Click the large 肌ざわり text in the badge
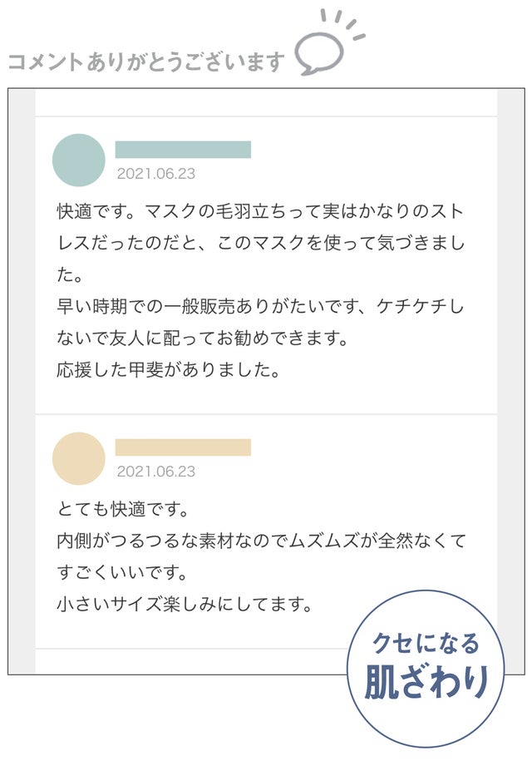532x761 pixels. [x=426, y=682]
